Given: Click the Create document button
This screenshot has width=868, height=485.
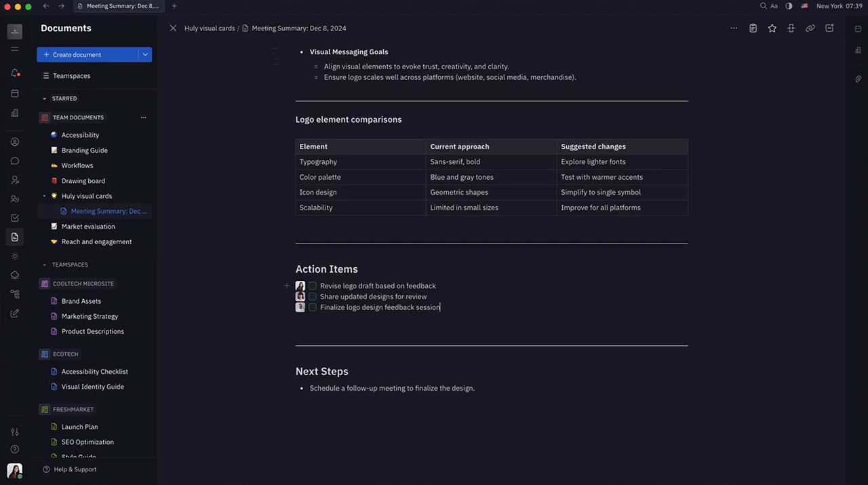Looking at the screenshot, I should (87, 55).
